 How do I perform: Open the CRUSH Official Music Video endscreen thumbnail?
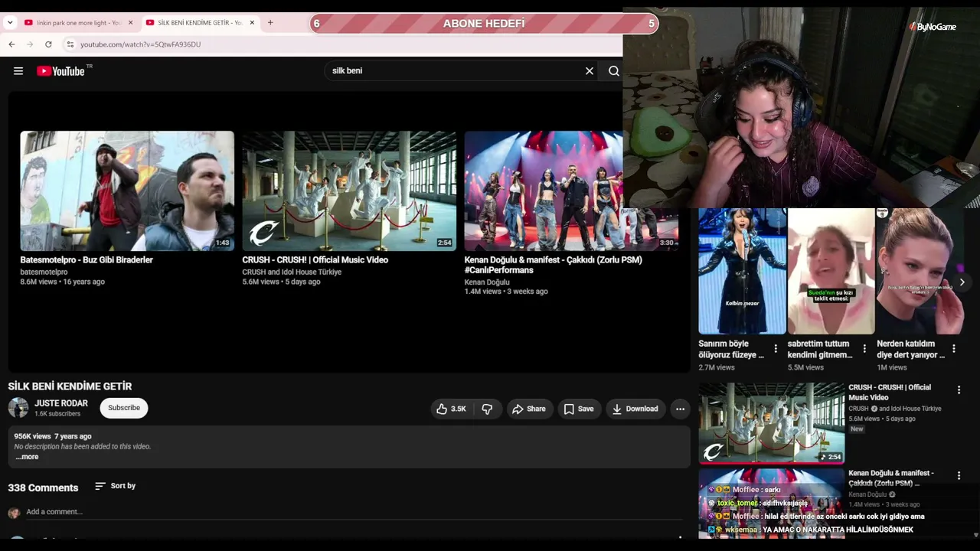(x=349, y=191)
